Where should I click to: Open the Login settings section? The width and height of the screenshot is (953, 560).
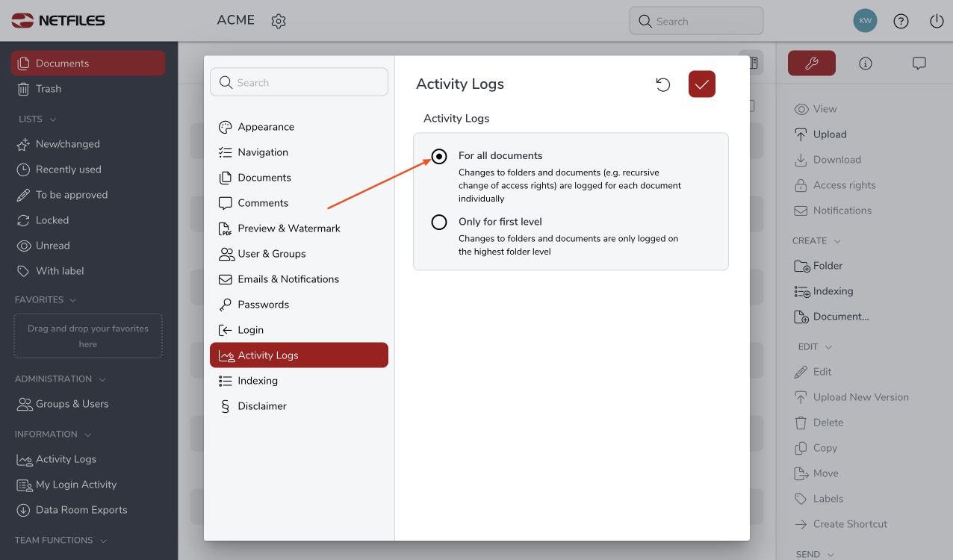click(299, 330)
